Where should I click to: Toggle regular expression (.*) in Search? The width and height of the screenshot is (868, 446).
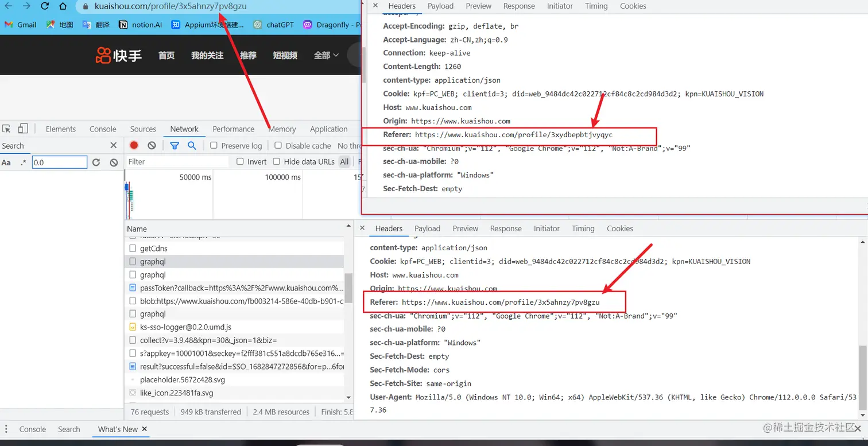point(24,162)
